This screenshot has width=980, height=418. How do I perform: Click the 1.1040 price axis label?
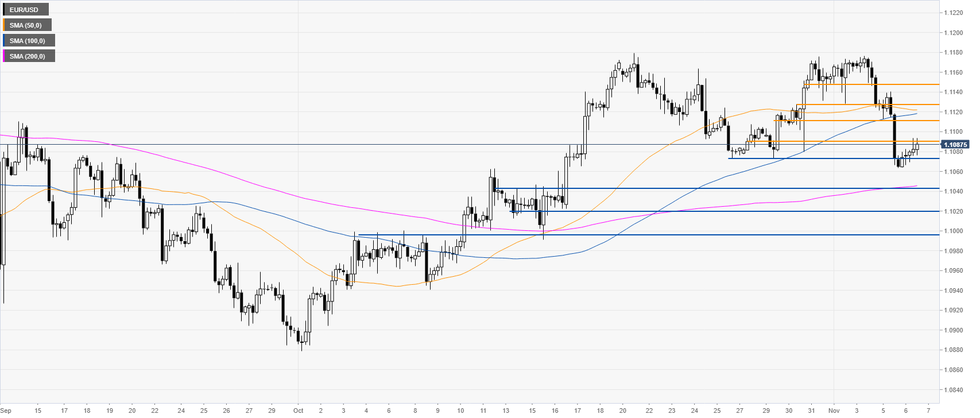953,192
